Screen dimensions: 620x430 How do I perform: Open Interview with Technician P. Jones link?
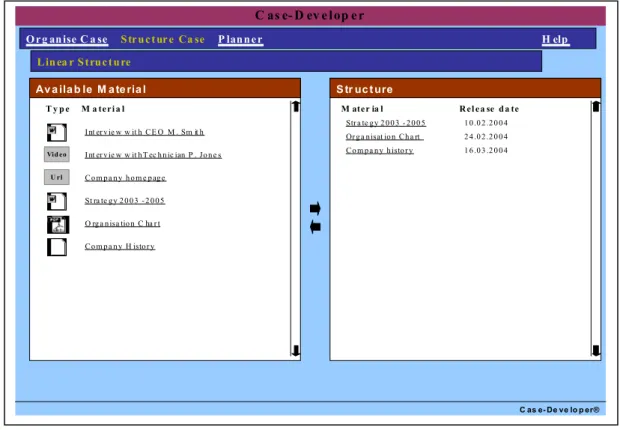(x=153, y=155)
